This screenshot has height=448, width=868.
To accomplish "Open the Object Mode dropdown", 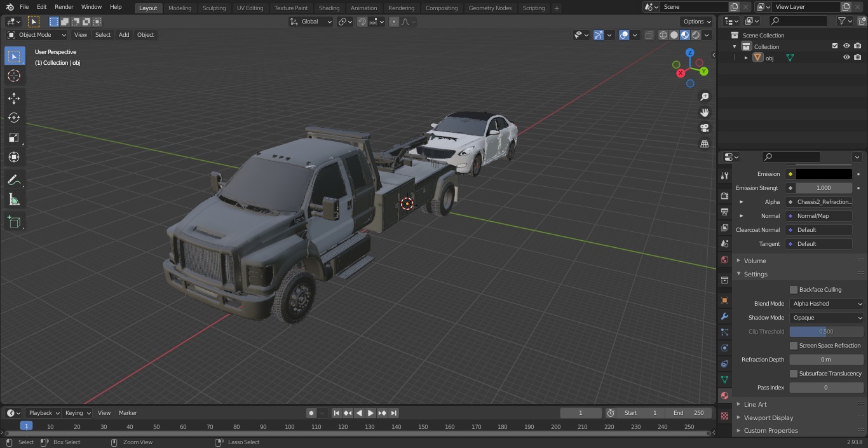I will tap(37, 35).
